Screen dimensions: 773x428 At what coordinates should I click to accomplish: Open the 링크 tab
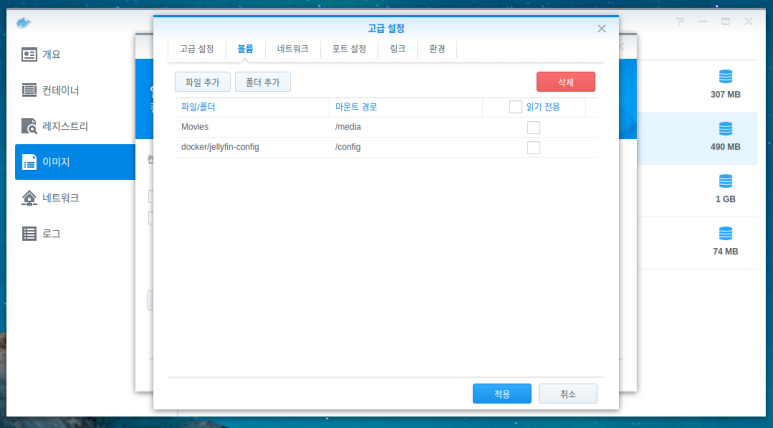point(397,49)
